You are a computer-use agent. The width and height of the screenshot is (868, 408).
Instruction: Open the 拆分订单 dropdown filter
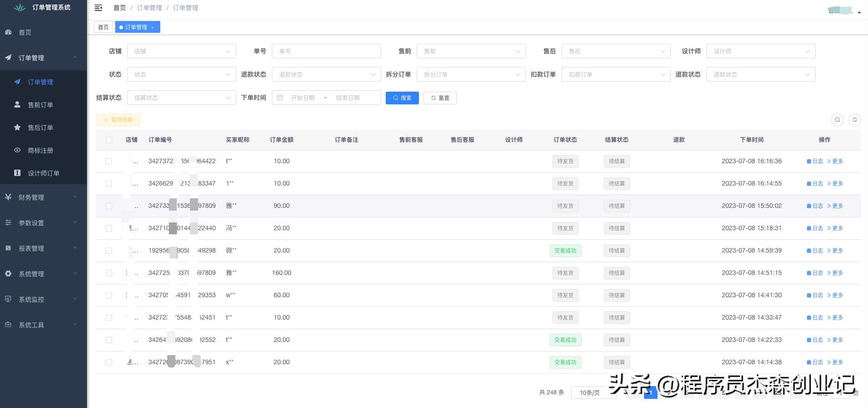471,74
